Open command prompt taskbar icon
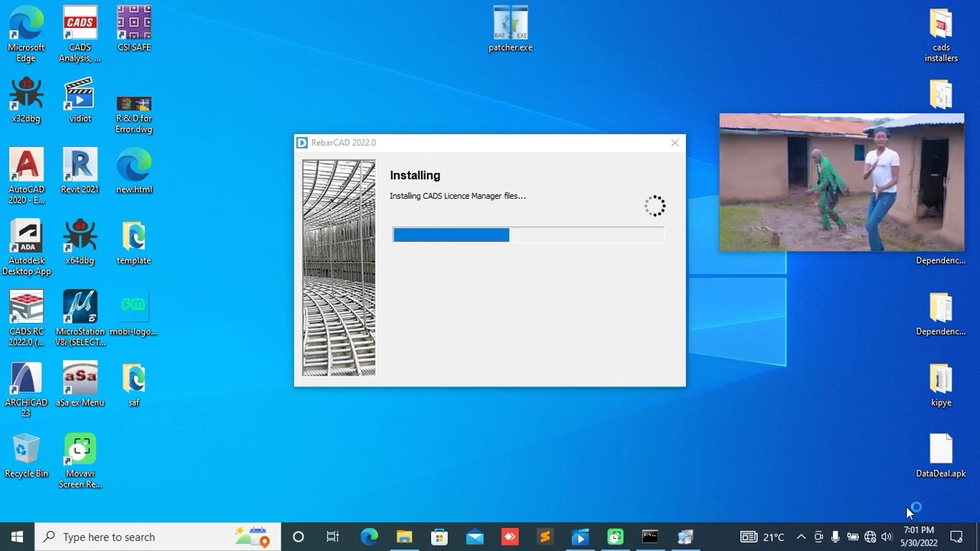Viewport: 980px width, 551px height. click(x=650, y=536)
